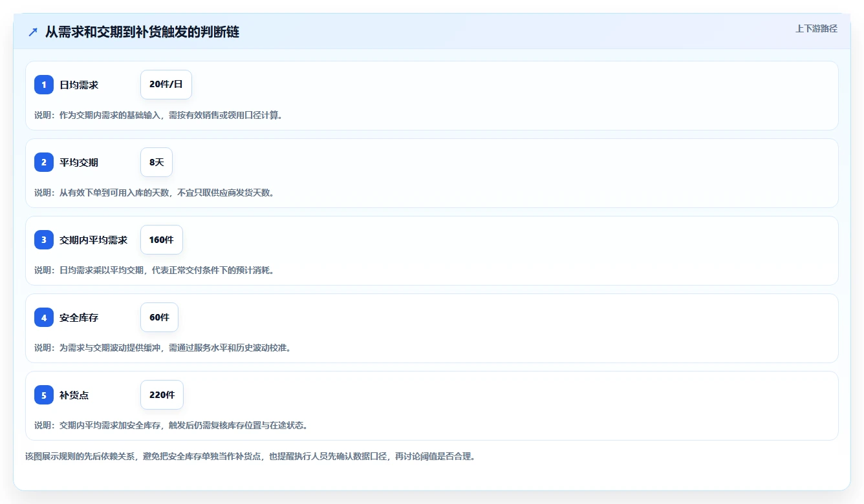Click the note 作为交期内需求的基础输入
Screen dimensions: 864x504
click(158, 115)
